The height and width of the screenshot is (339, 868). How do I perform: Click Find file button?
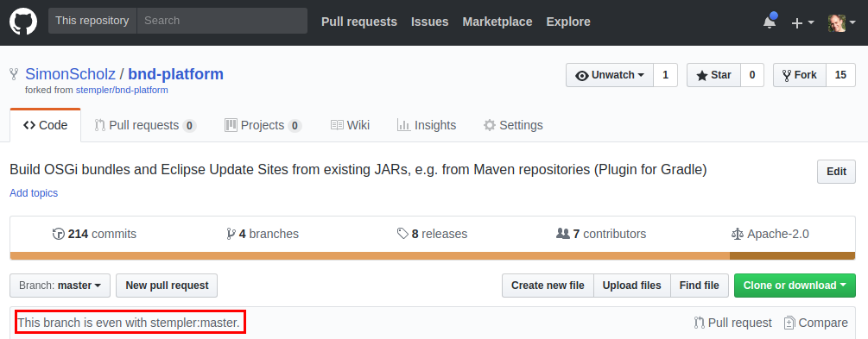click(700, 286)
